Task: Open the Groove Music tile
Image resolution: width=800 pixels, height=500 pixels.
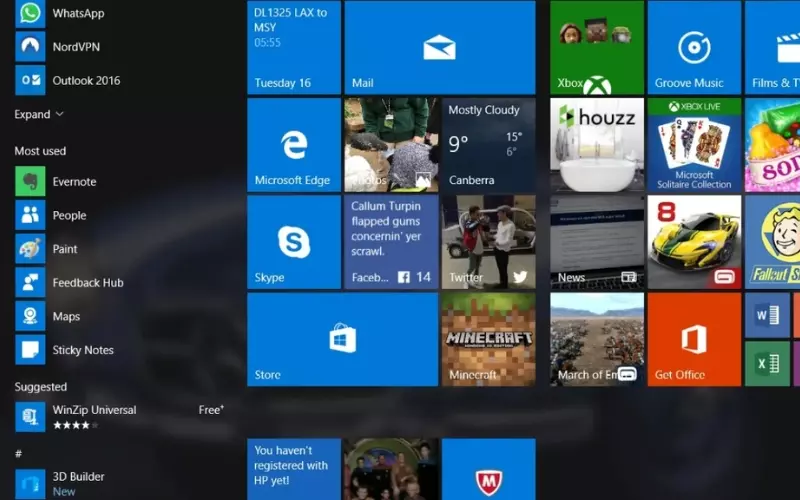Action: (694, 47)
